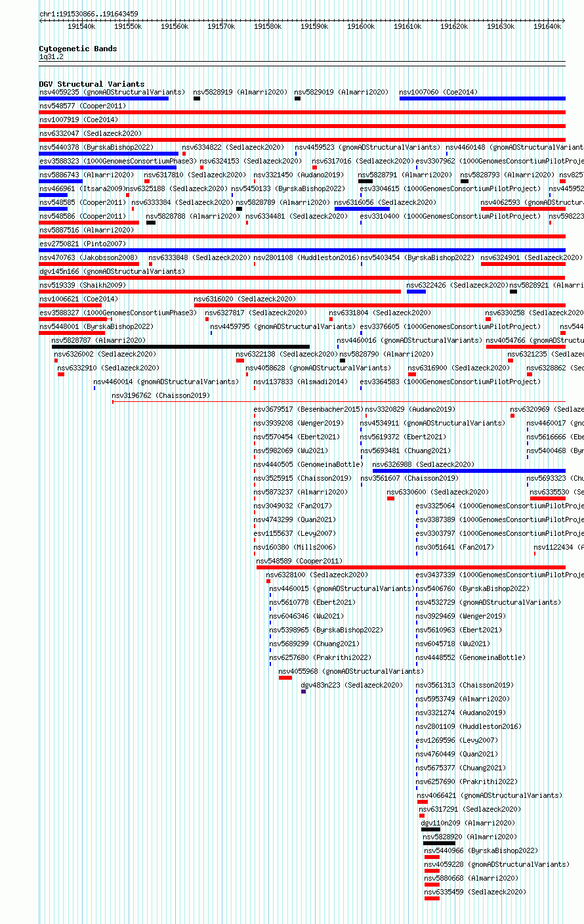Select nsv6332047 (Sedlazeck2020) label
This screenshot has width=584, height=924.
[91, 133]
